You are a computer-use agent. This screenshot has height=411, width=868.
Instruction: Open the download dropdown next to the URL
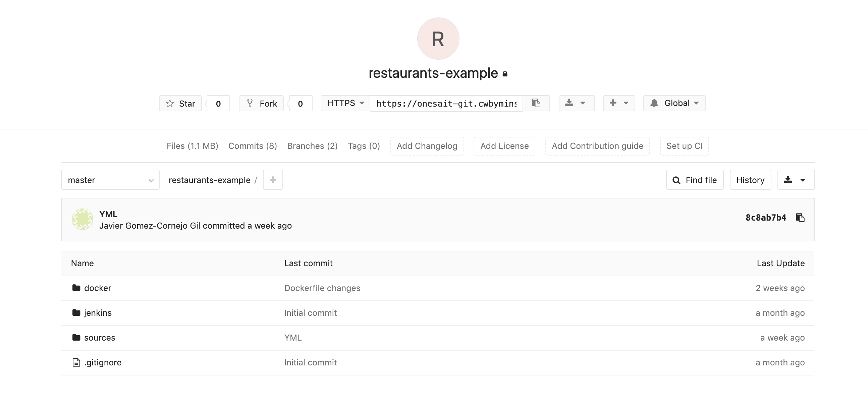[x=576, y=103]
